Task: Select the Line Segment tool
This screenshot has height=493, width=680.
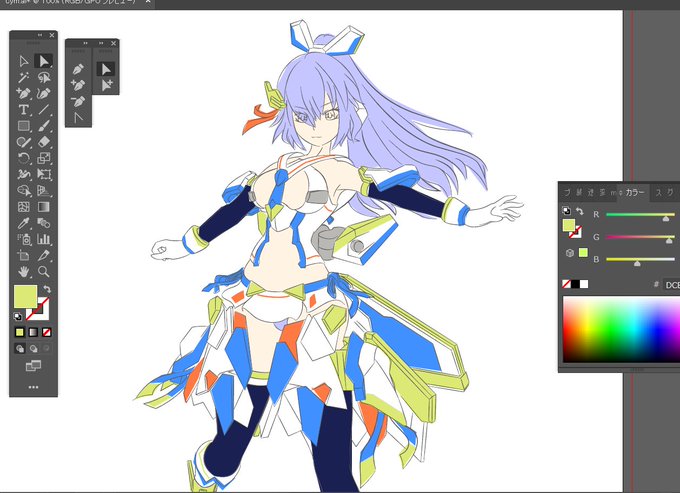Action: [x=43, y=110]
